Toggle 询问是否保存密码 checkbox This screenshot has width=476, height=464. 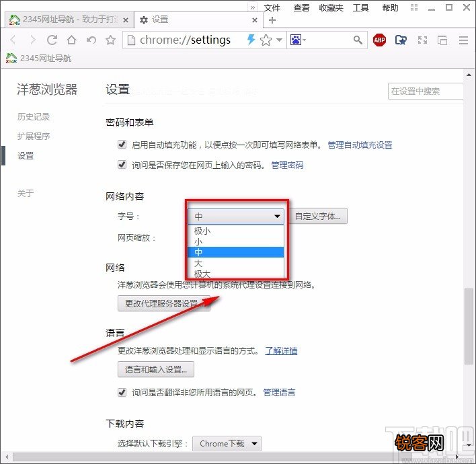122,165
